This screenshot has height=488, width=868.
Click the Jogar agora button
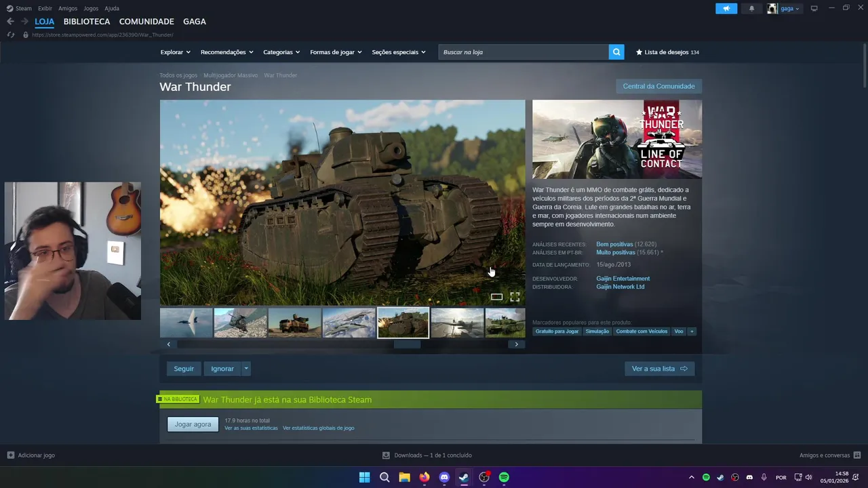pyautogui.click(x=193, y=424)
